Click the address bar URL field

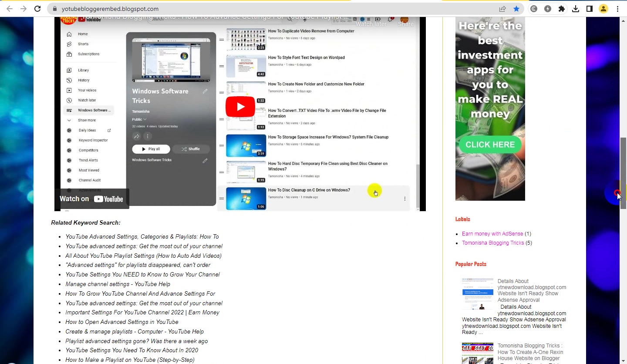tap(279, 9)
